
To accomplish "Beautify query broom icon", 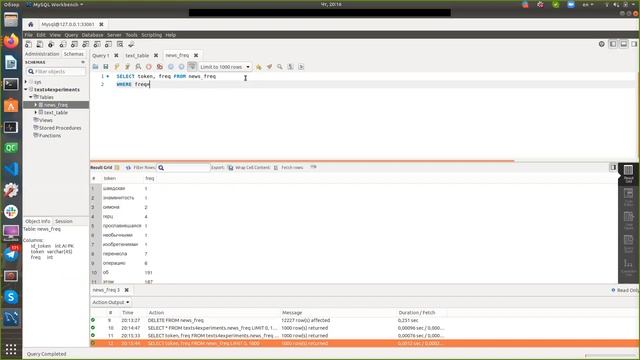I will tap(269, 67).
